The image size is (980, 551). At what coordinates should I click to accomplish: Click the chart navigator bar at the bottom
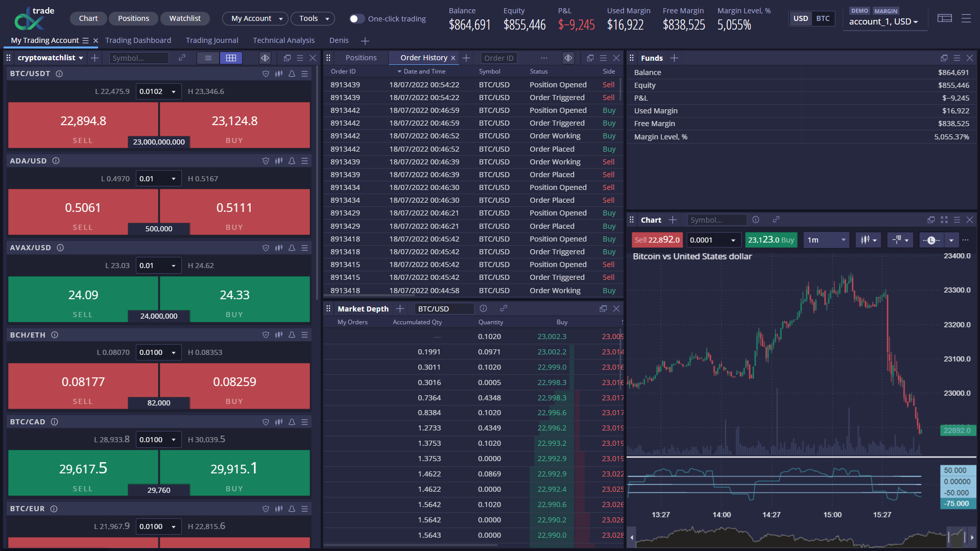click(801, 538)
